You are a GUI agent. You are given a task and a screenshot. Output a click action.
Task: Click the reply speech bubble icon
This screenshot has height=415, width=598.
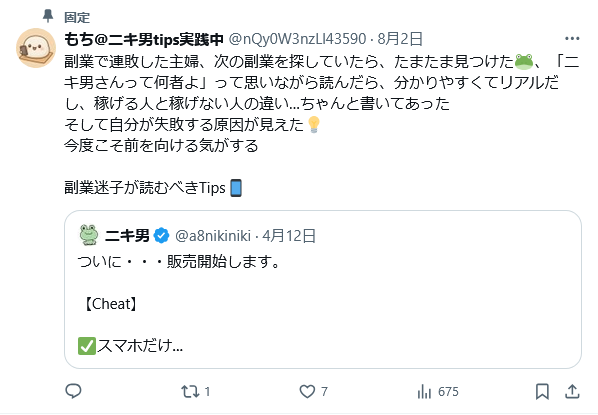(73, 391)
